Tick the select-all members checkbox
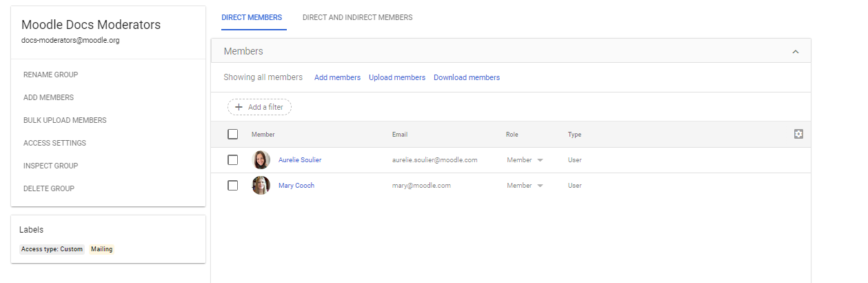This screenshot has height=283, width=868. point(233,135)
